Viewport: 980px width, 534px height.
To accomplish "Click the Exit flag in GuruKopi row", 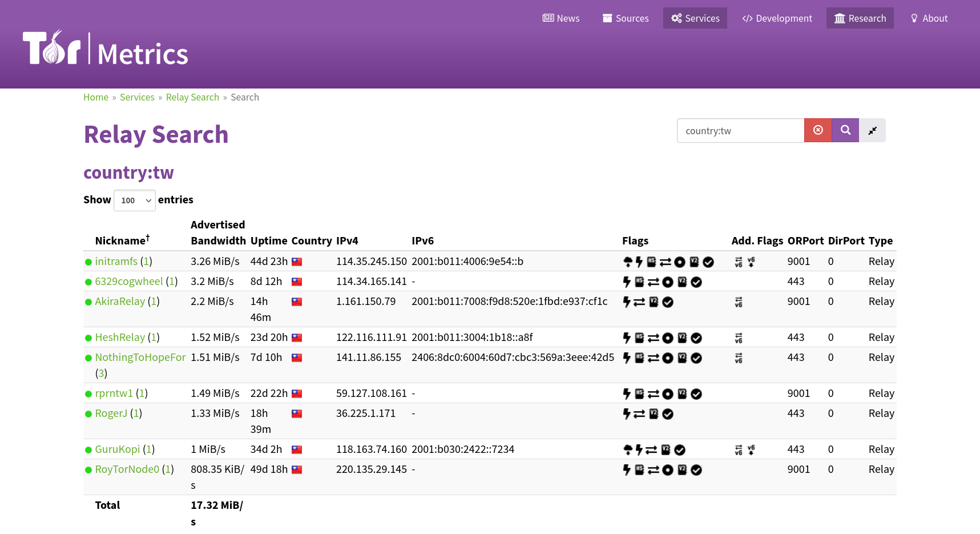I will point(628,449).
